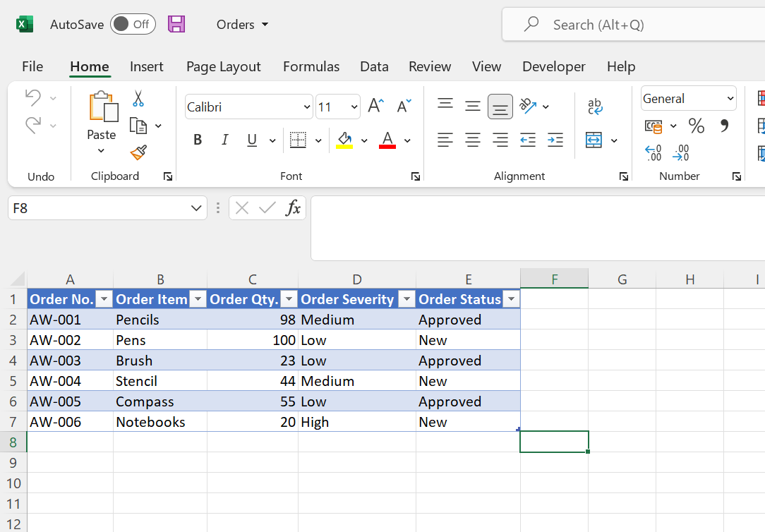This screenshot has height=532, width=765.
Task: Select the Format Painter tool
Action: click(138, 152)
